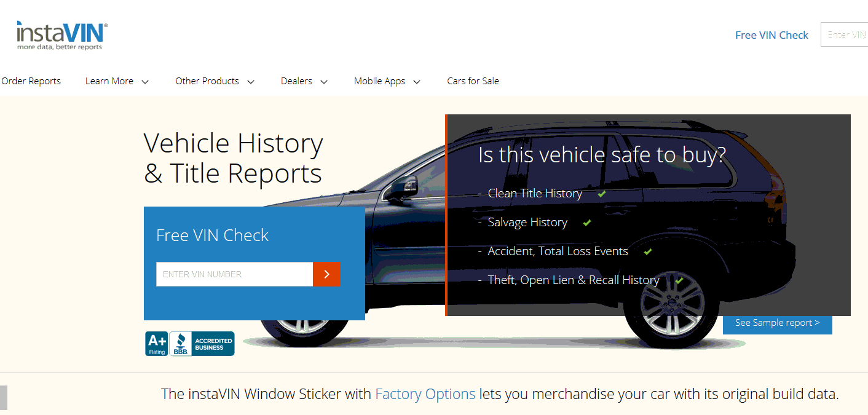Image resolution: width=868 pixels, height=415 pixels.
Task: Click the Free VIN Check header link
Action: [x=771, y=35]
